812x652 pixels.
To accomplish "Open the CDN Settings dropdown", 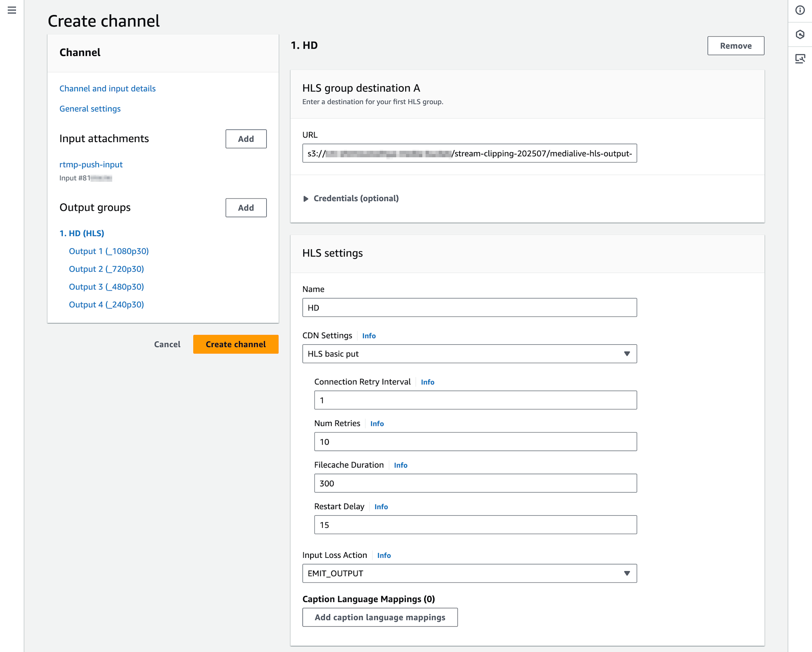I will click(469, 354).
